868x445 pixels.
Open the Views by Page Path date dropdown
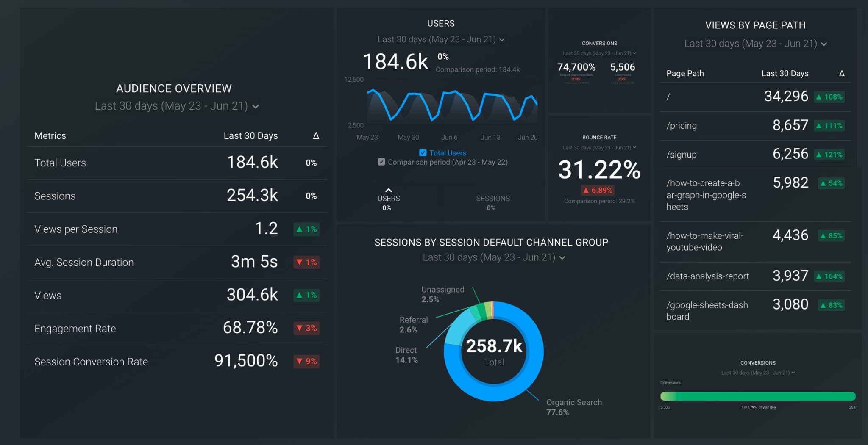pos(824,44)
